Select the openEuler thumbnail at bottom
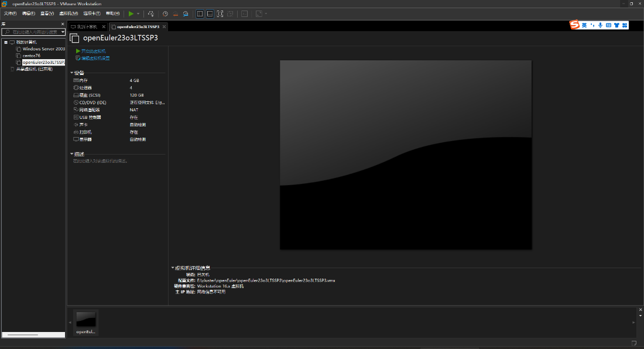This screenshot has height=349, width=644. pyautogui.click(x=86, y=323)
